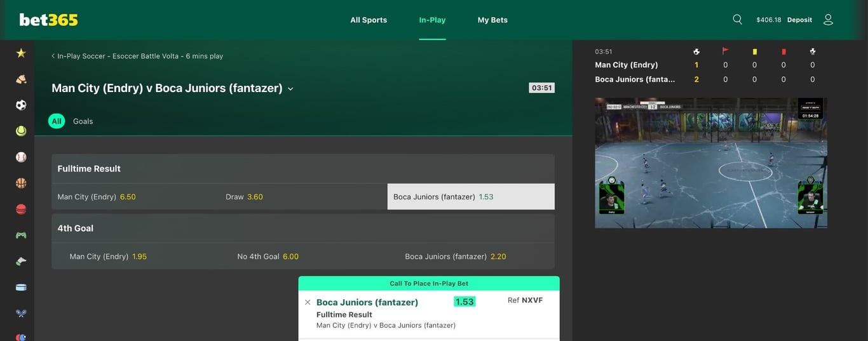
Task: Bet on Boca Juniors (fantazer) 2.20 4th goal
Action: click(x=471, y=257)
